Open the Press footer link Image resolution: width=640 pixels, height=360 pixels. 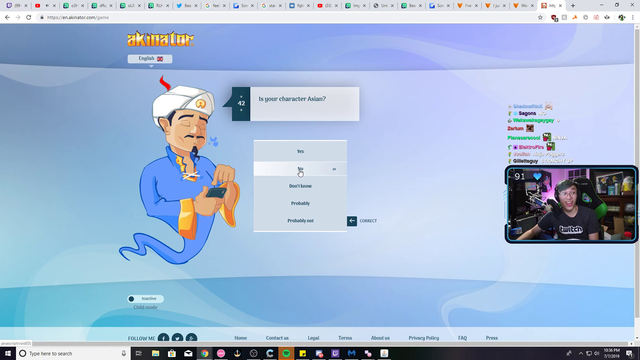[491, 338]
